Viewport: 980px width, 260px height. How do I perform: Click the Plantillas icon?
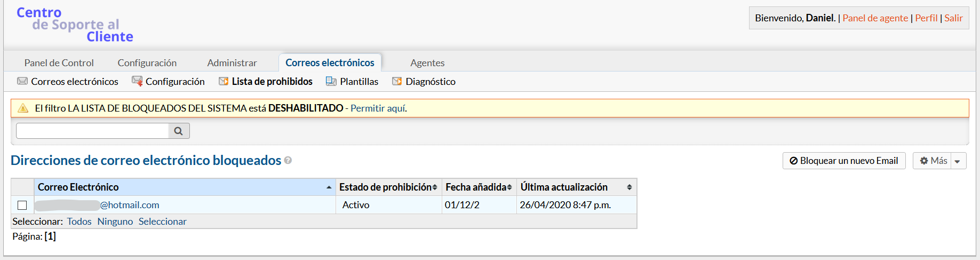[331, 81]
